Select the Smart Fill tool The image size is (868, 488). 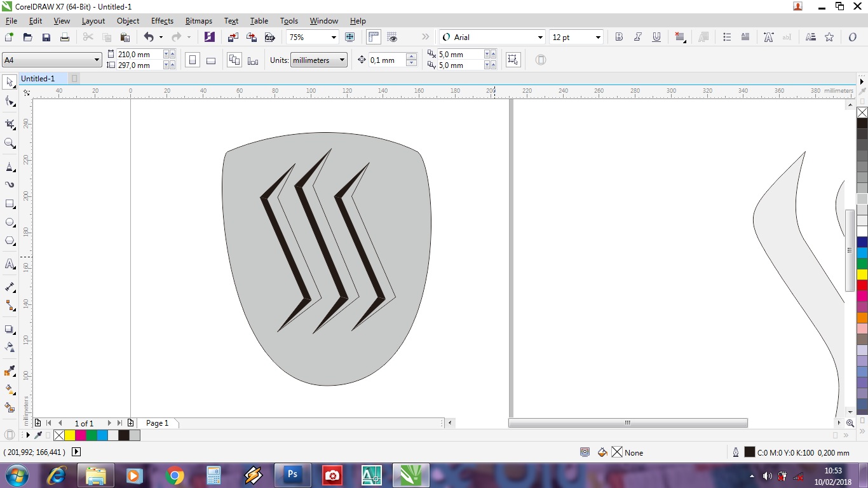10,407
